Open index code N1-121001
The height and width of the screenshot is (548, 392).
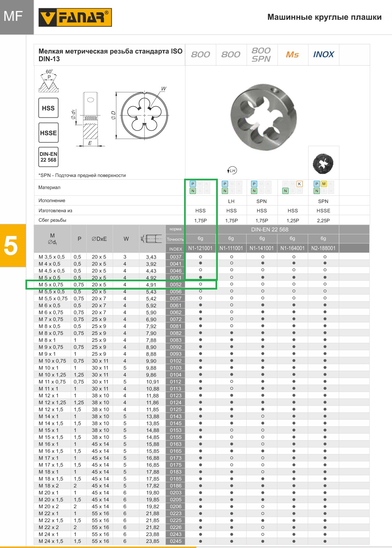pos(200,248)
